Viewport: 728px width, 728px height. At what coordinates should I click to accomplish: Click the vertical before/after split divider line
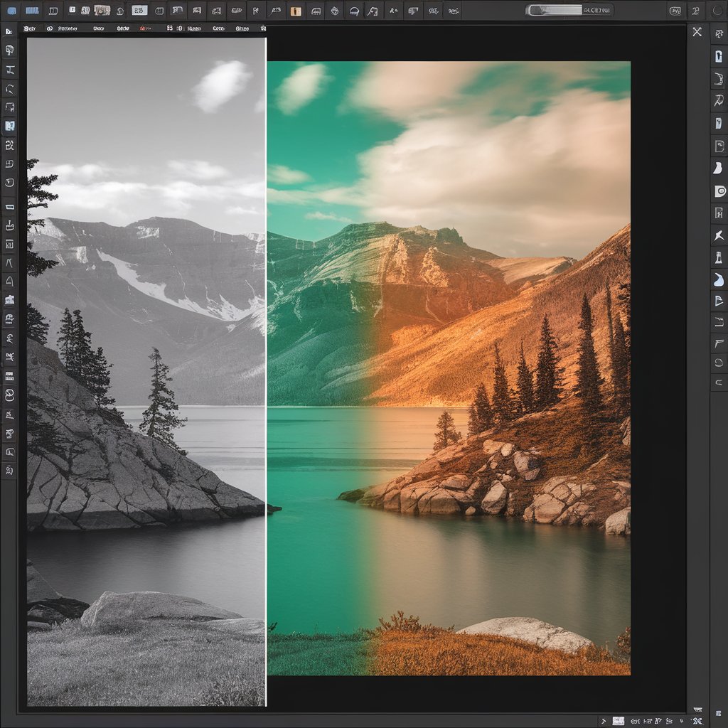pyautogui.click(x=266, y=370)
